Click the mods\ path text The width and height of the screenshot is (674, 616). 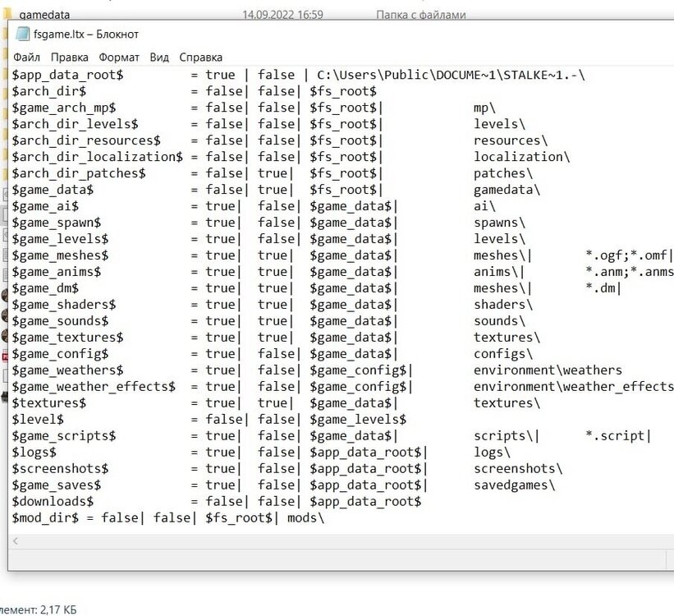point(305,517)
